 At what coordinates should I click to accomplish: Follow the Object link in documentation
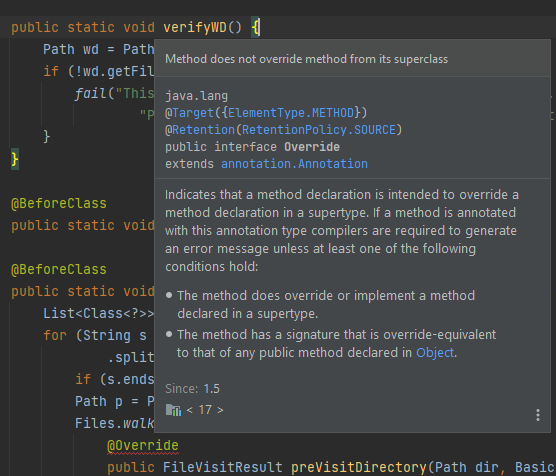coord(435,353)
